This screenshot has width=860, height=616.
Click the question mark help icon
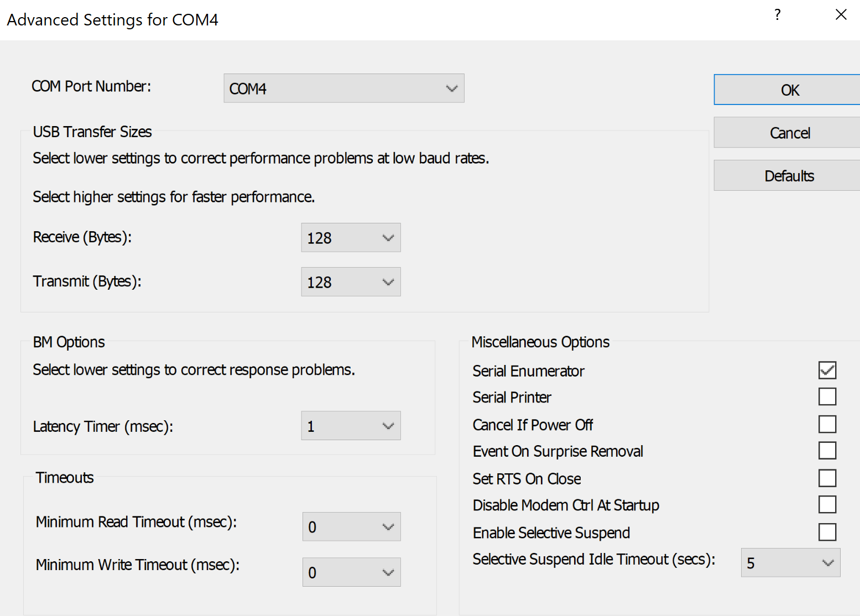pos(778,15)
